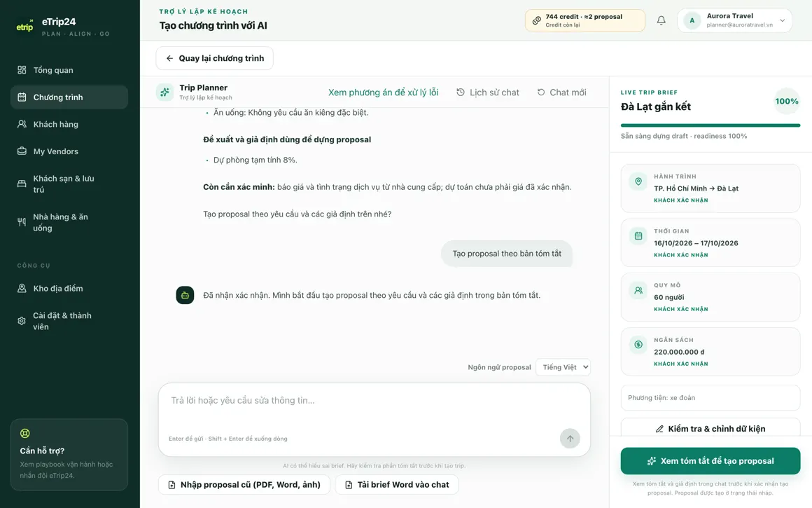Send message with arrow button

[570, 439]
